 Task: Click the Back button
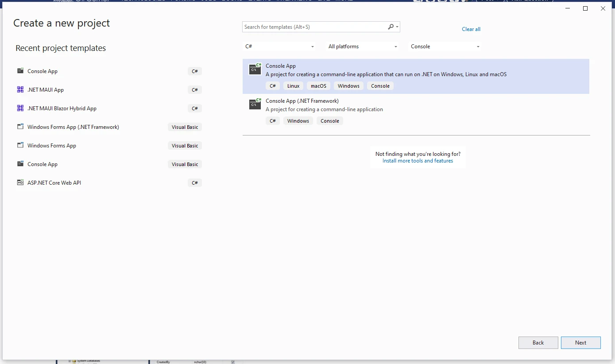coord(538,343)
